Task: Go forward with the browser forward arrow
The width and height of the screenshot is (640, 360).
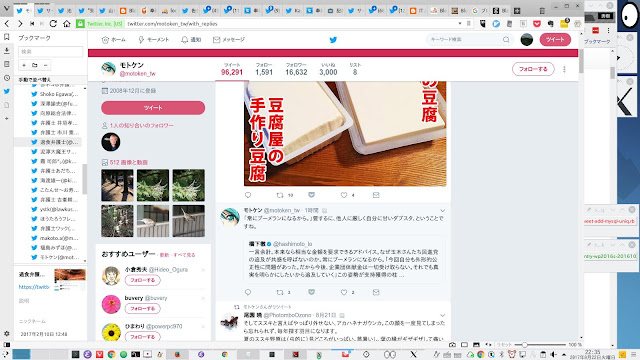Action: point(20,24)
